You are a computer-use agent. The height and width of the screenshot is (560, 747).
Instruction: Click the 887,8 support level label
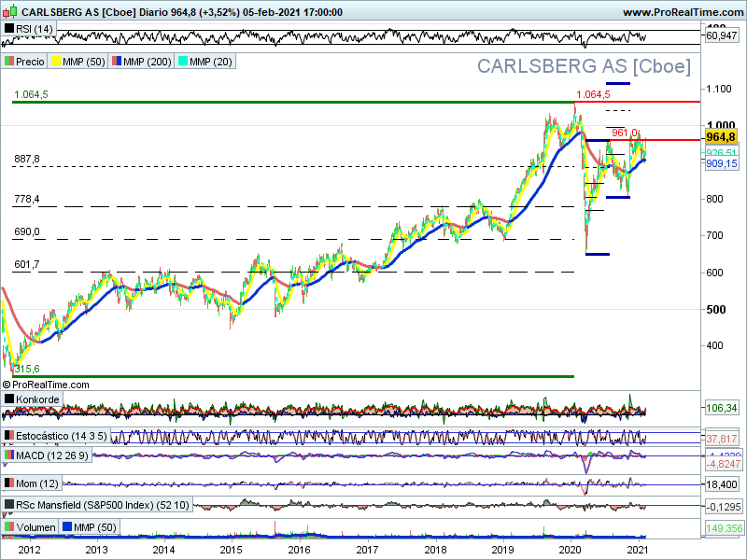27,159
